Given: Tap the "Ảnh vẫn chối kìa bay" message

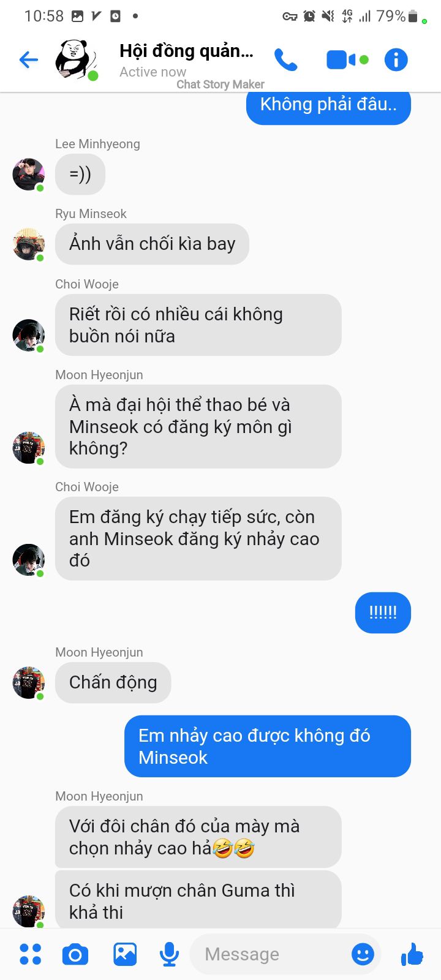Looking at the screenshot, I should [x=152, y=244].
